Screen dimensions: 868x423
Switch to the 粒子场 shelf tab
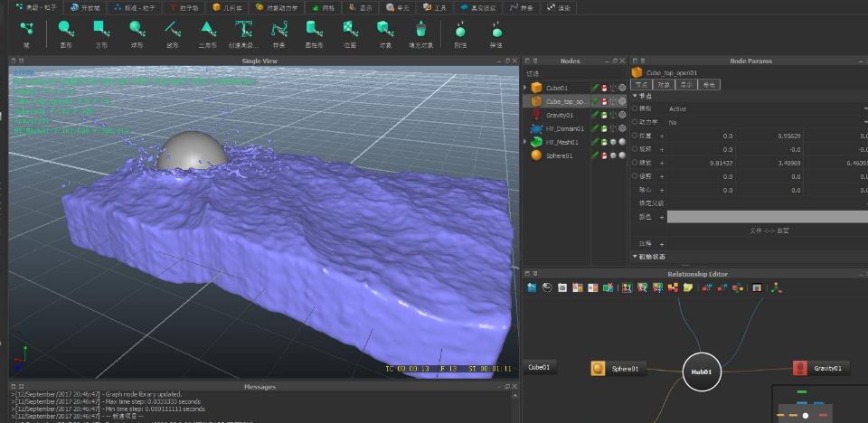click(x=184, y=8)
